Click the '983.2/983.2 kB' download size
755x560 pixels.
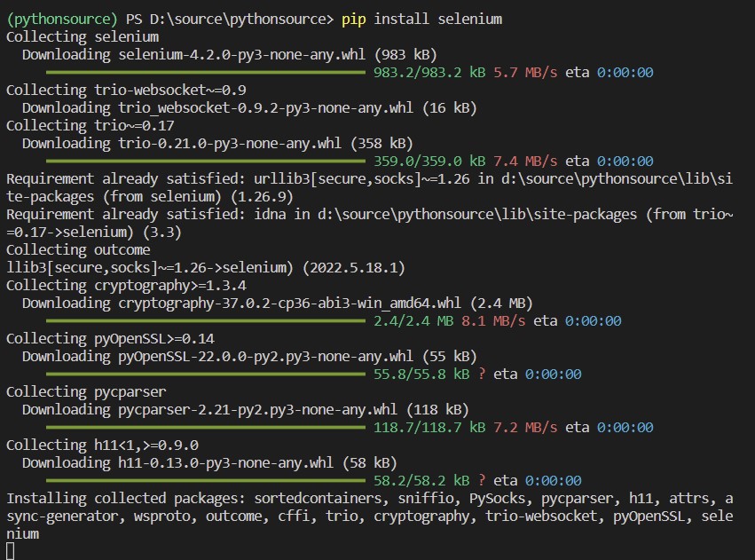click(x=429, y=73)
